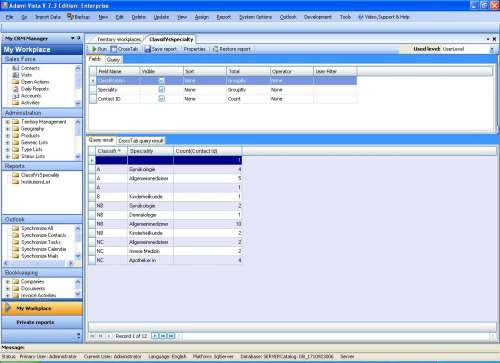This screenshot has width=500, height=363.
Task: Click the pin icon on My CRM Manager panel
Action: tap(79, 38)
